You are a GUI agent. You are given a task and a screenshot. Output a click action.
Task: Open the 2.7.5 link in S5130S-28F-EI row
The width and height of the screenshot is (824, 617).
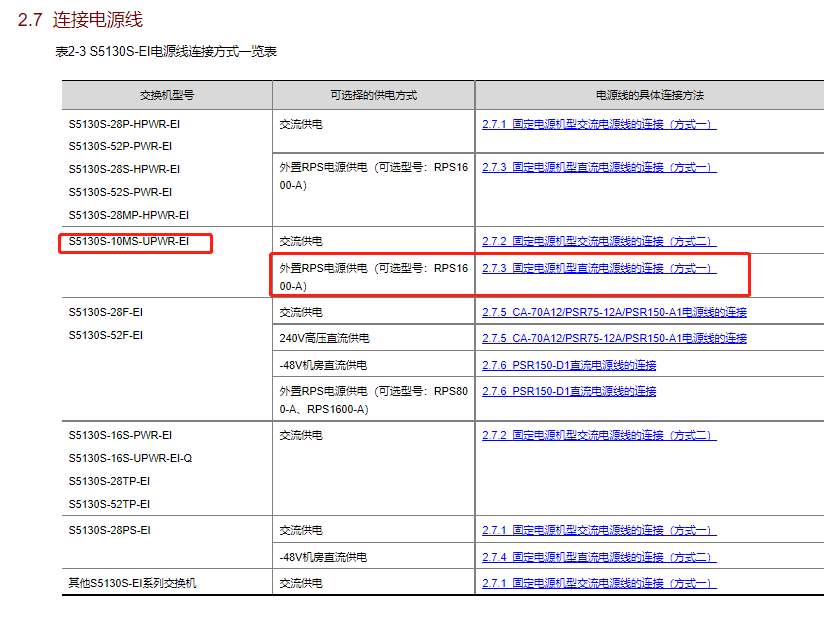pos(614,313)
